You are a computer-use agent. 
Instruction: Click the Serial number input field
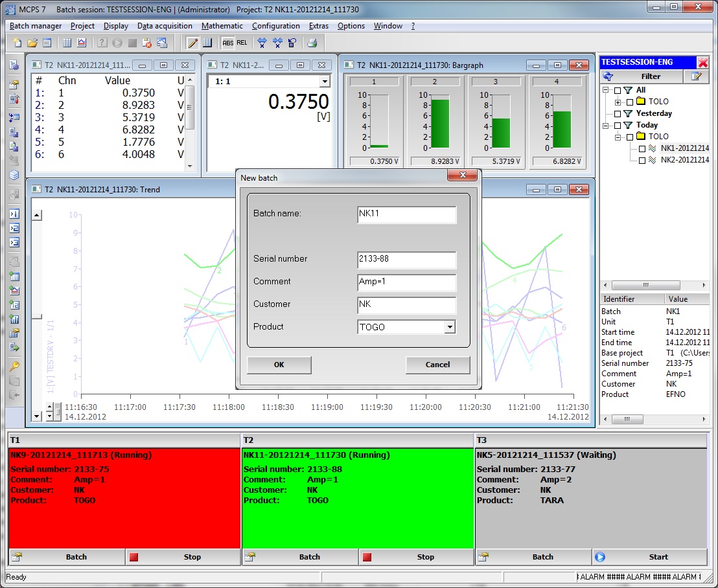point(406,260)
